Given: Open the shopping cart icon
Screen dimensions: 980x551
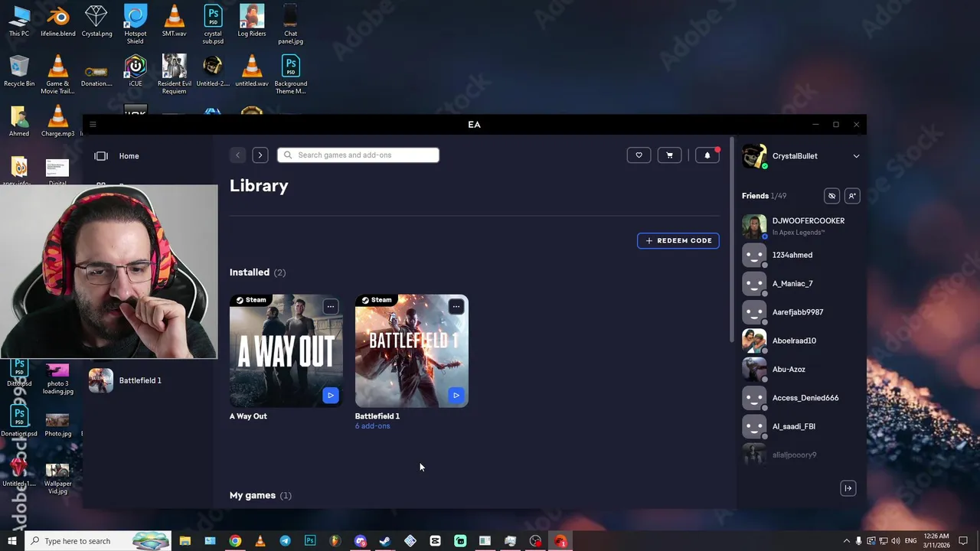Looking at the screenshot, I should pyautogui.click(x=669, y=155).
